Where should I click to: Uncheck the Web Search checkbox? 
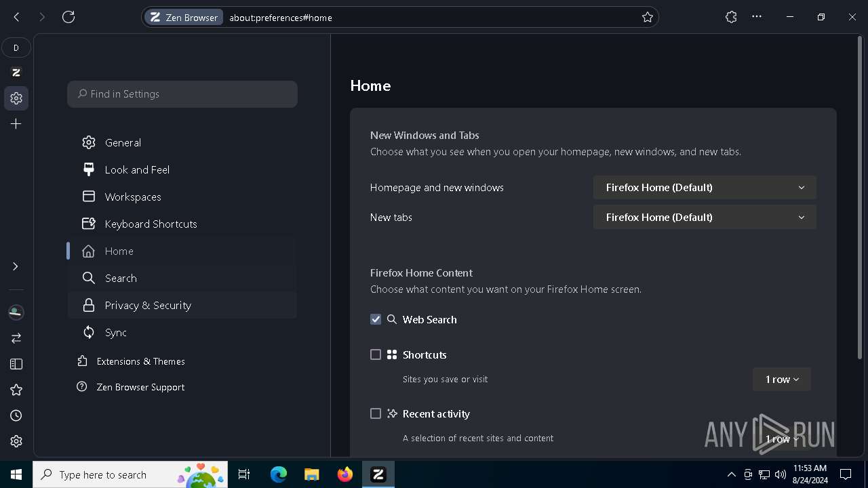point(376,319)
